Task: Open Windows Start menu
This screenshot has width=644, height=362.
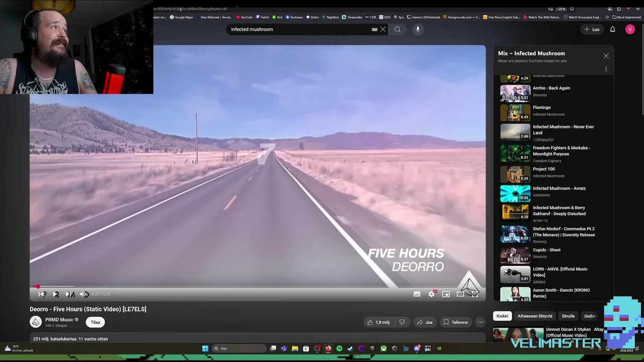Action: (x=205, y=348)
